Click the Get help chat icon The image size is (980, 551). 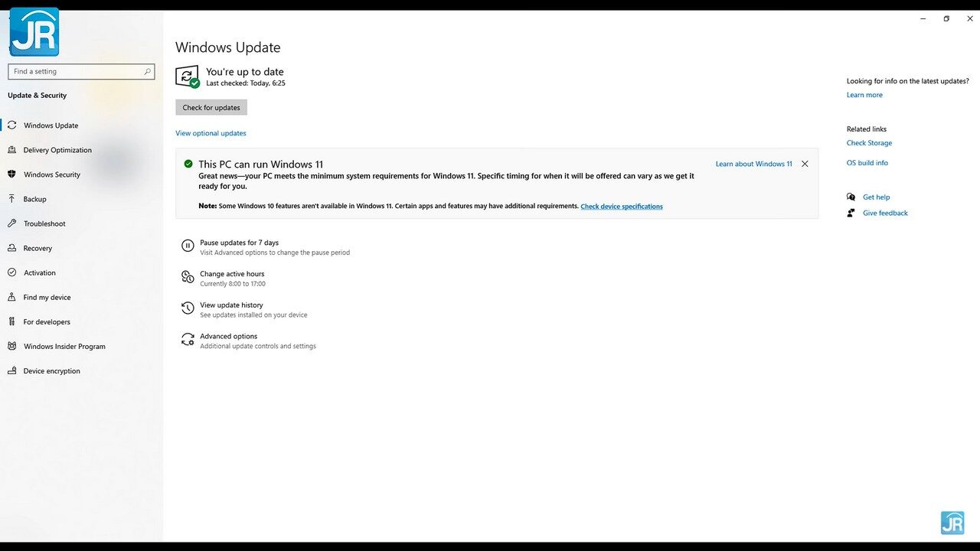tap(851, 197)
